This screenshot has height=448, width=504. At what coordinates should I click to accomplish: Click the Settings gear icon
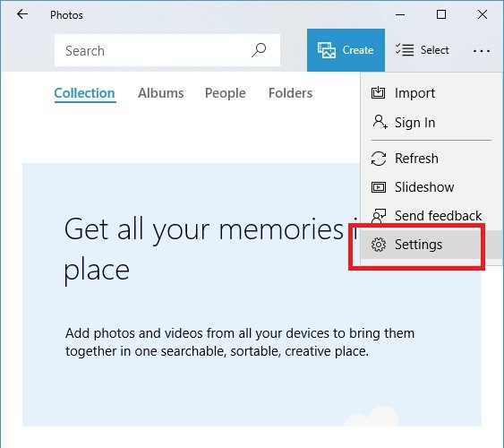point(379,245)
